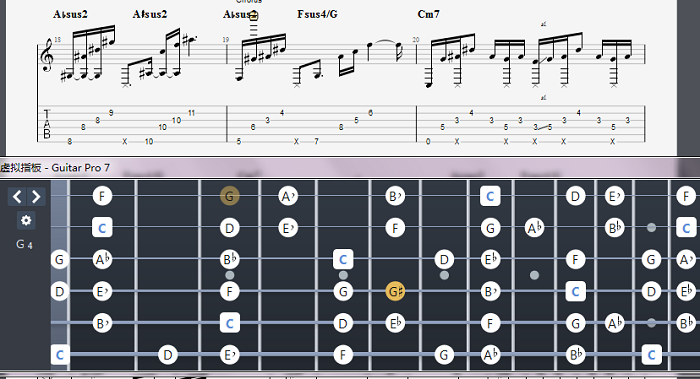Click the C note on open sixth string

(60, 355)
